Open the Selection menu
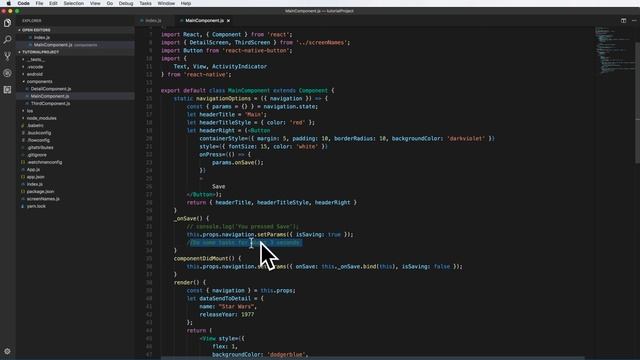The height and width of the screenshot is (360, 640). 73,3
